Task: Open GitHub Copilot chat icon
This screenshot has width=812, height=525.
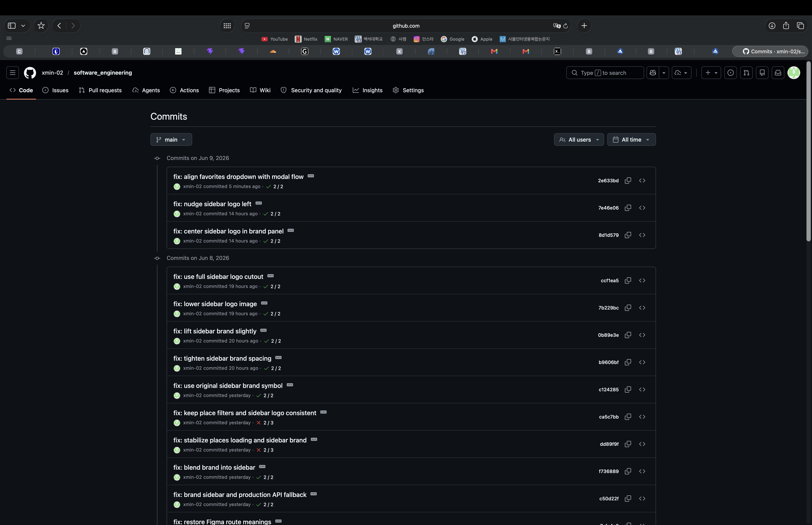Action: (x=652, y=73)
